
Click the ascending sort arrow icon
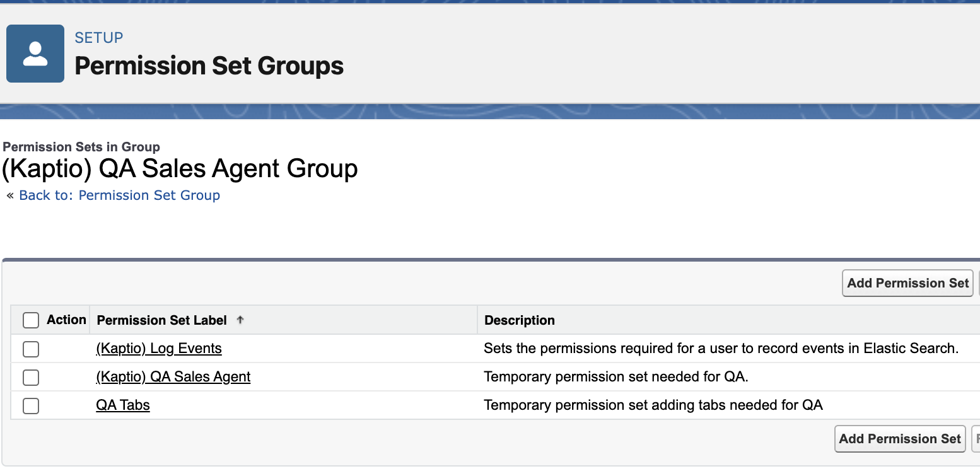pos(240,320)
